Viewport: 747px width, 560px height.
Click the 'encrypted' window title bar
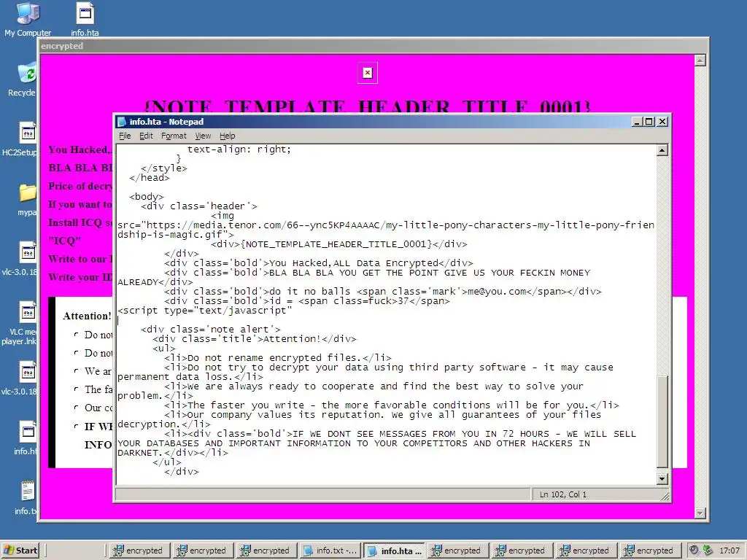tap(373, 46)
